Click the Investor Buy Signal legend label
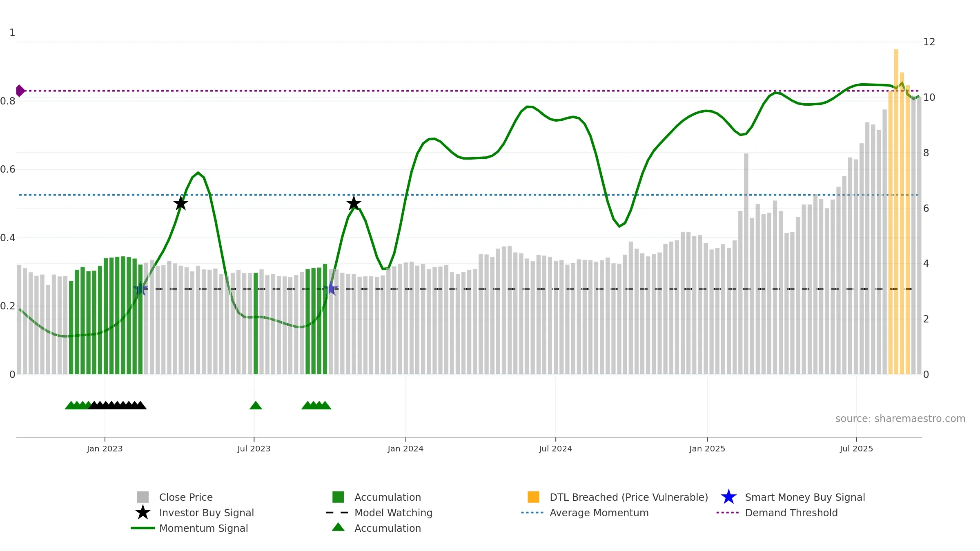 (x=207, y=513)
